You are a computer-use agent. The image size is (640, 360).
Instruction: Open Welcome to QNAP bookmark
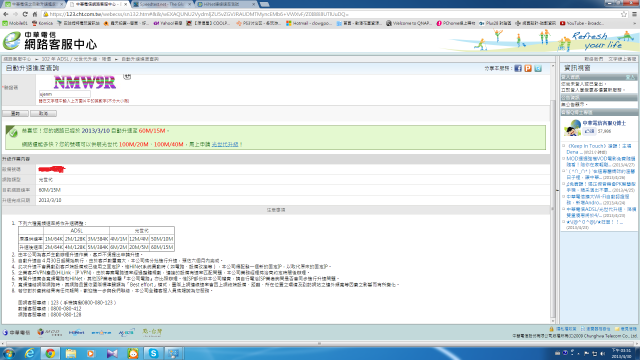point(409,23)
